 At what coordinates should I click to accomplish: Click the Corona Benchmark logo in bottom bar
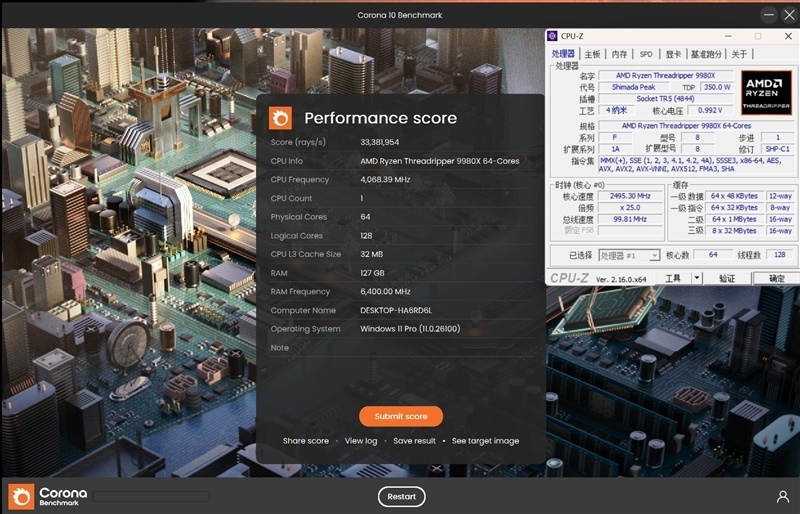click(48, 496)
